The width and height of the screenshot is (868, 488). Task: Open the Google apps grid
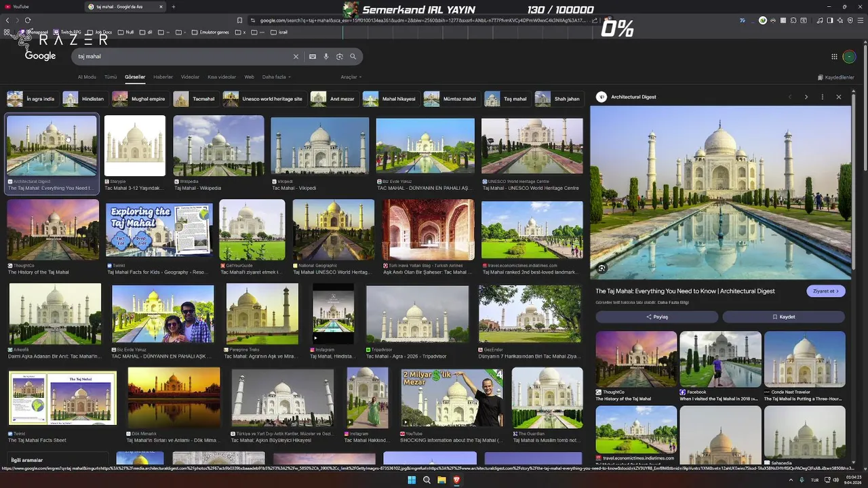835,57
